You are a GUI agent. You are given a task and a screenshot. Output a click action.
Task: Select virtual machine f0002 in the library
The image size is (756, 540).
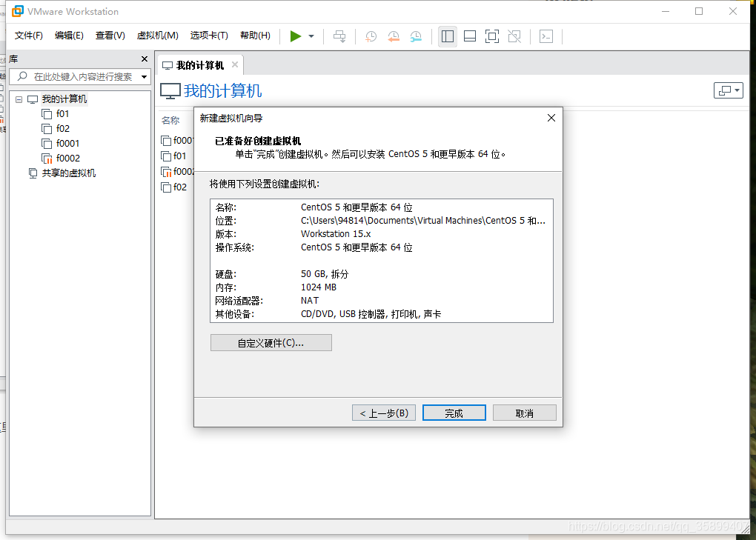point(66,158)
